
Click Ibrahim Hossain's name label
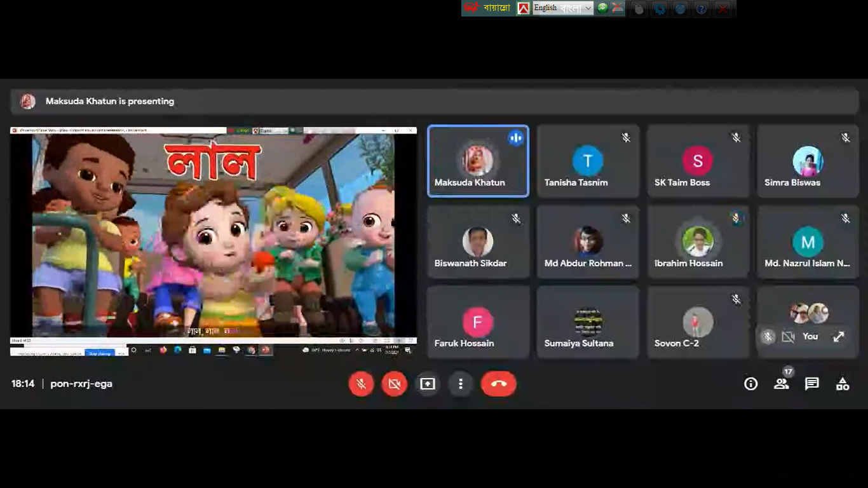click(689, 263)
